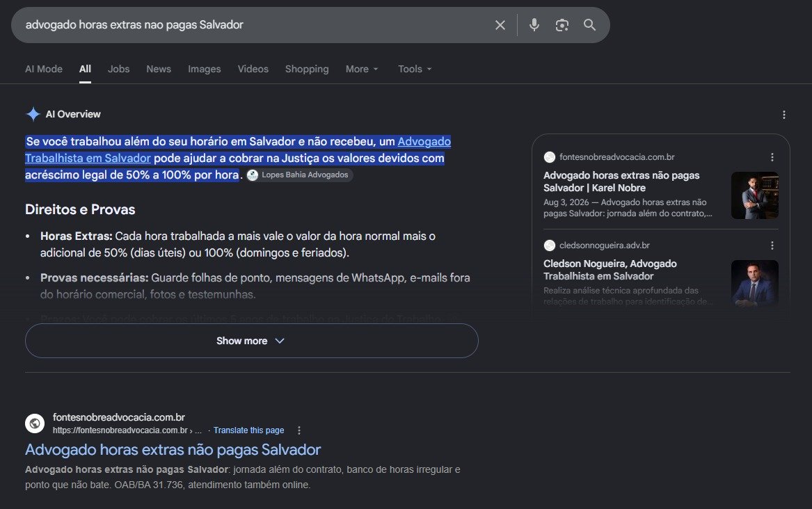Open options for fontesnobreadvocacia.com.br source card
This screenshot has height=509, width=812.
[772, 157]
